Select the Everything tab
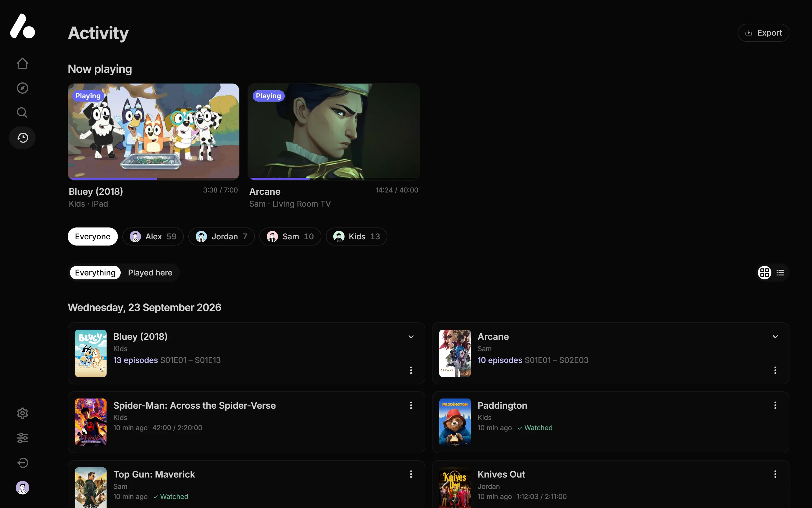Viewport: 812px width, 508px height. 95,272
